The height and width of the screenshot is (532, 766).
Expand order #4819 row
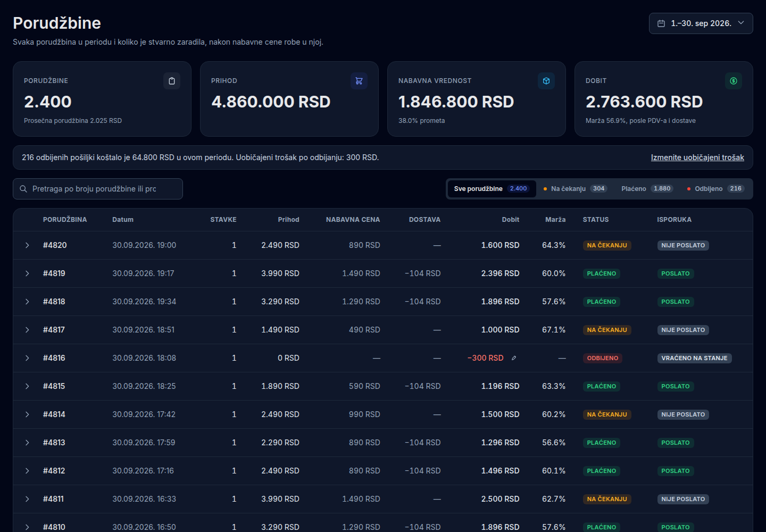pyautogui.click(x=27, y=273)
